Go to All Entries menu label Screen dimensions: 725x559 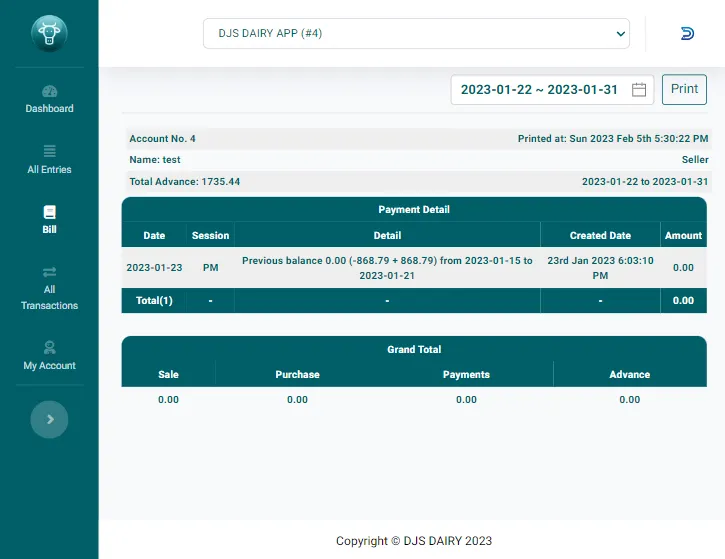49,170
